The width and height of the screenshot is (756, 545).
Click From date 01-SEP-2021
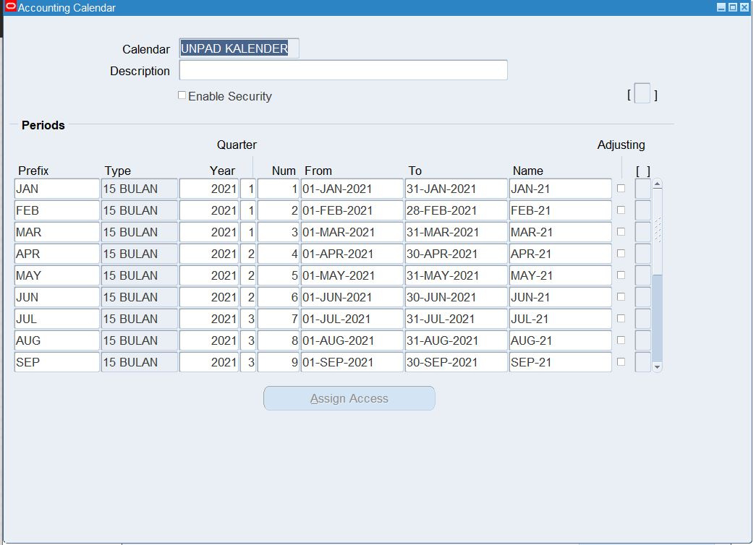(x=352, y=362)
